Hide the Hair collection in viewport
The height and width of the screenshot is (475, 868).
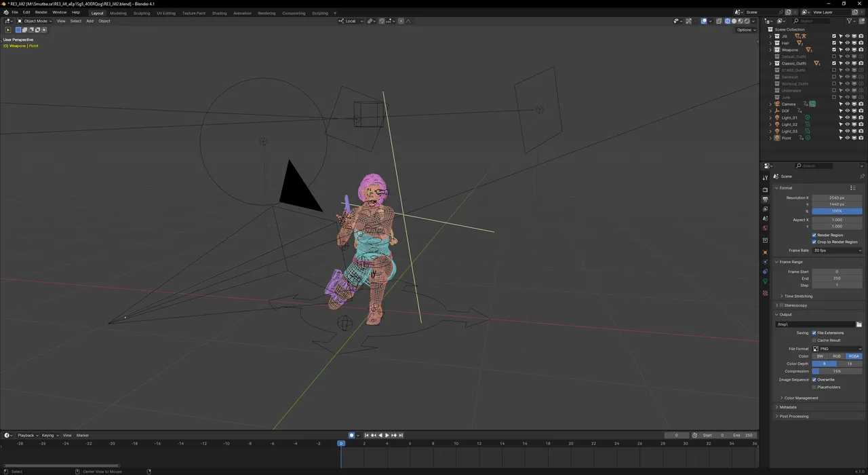[x=847, y=43]
